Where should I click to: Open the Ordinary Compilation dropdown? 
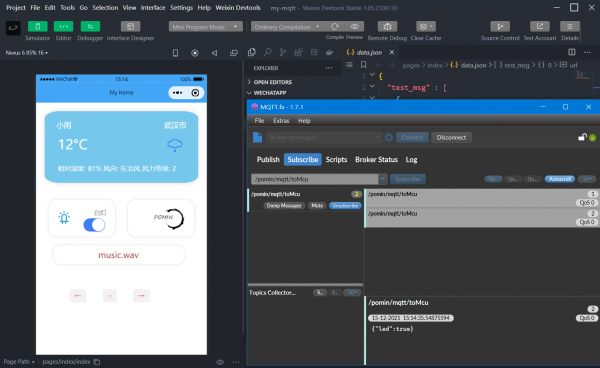coord(288,27)
